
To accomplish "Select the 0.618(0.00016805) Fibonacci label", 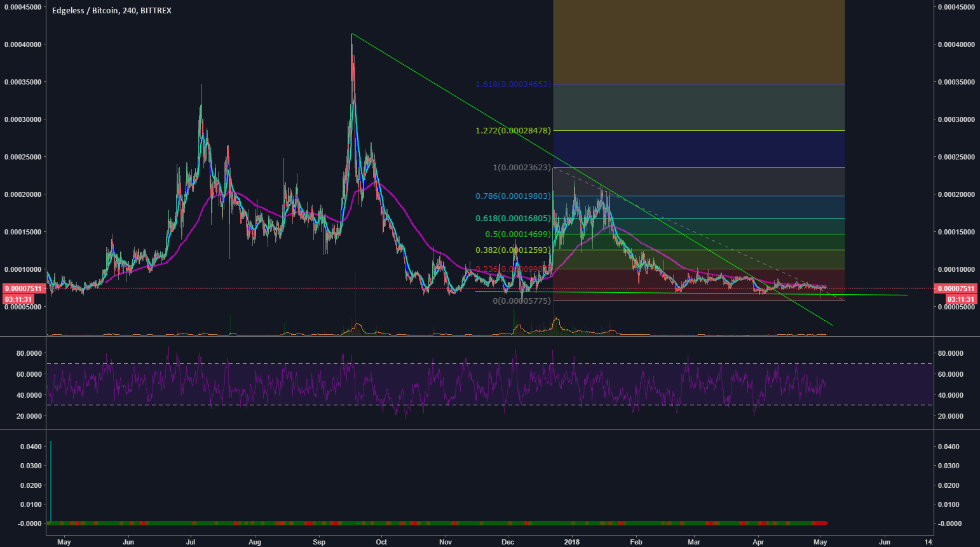I will tap(513, 219).
